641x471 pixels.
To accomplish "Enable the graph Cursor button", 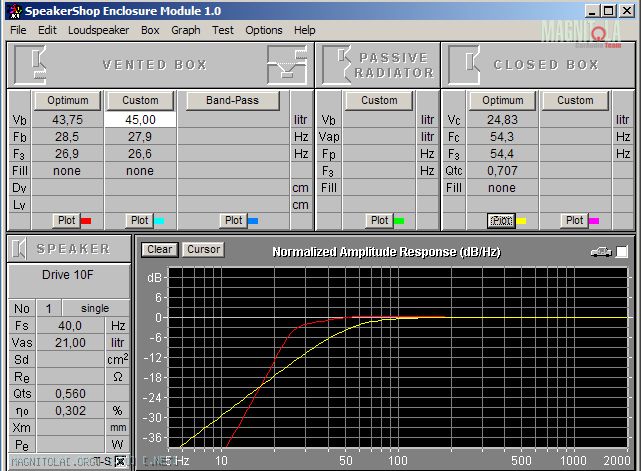I will (x=203, y=249).
